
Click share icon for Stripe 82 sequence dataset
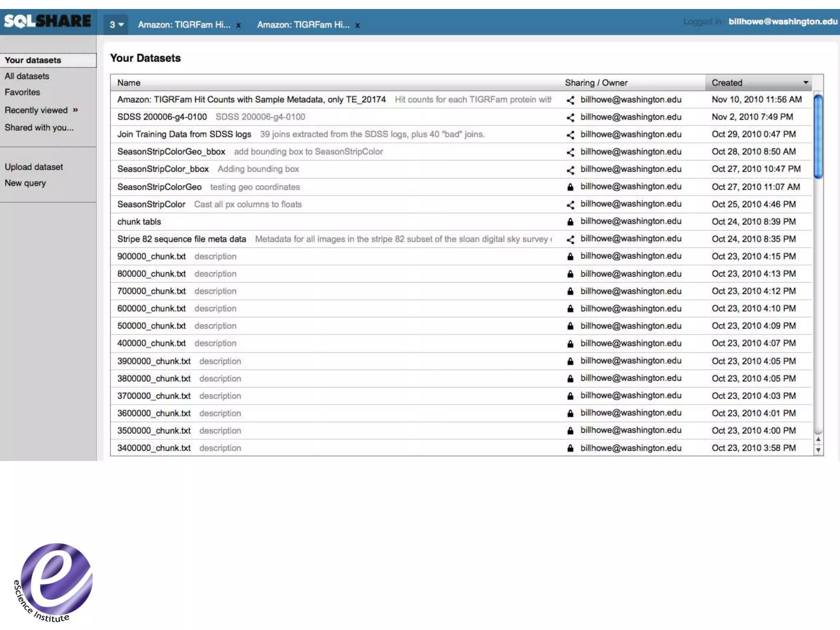point(570,239)
